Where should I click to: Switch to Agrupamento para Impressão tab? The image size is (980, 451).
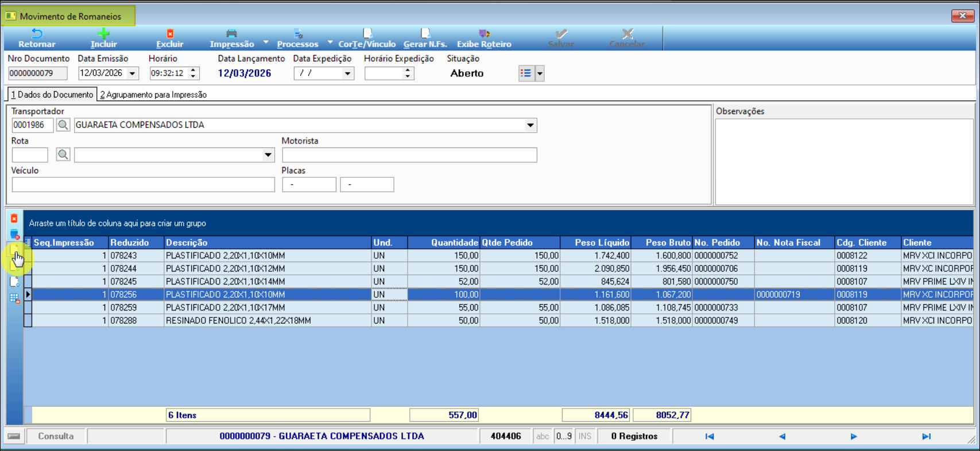pos(153,95)
